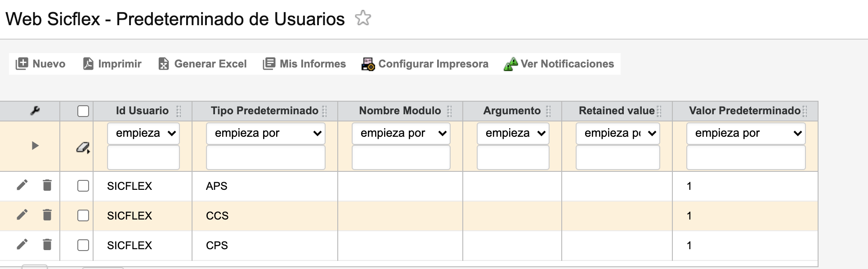Click pencil icon on the CPS row

[x=22, y=244]
